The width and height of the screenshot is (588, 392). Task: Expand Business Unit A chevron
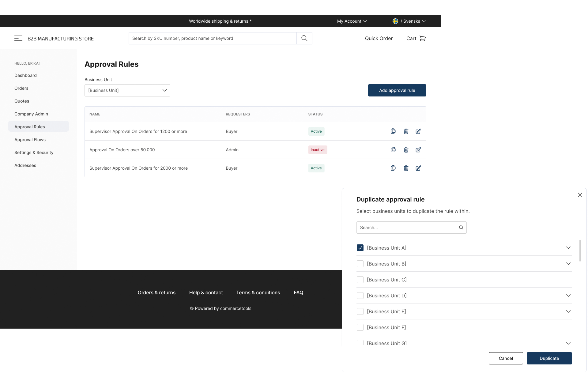[568, 248]
